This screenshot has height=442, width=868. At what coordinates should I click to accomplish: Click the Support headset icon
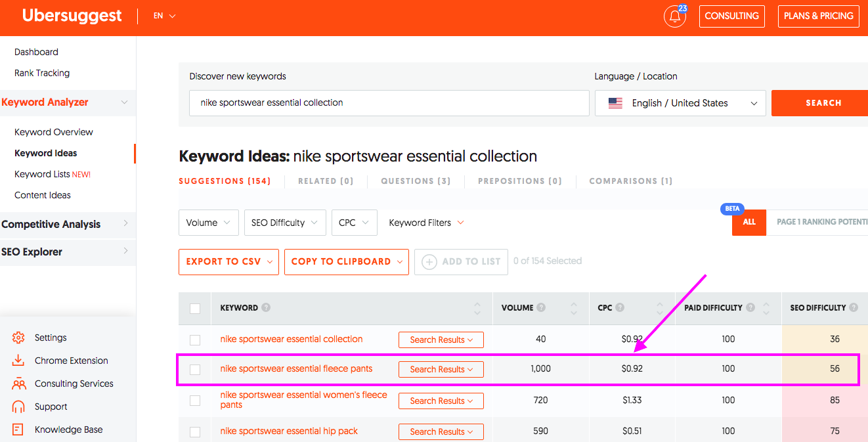(x=19, y=407)
